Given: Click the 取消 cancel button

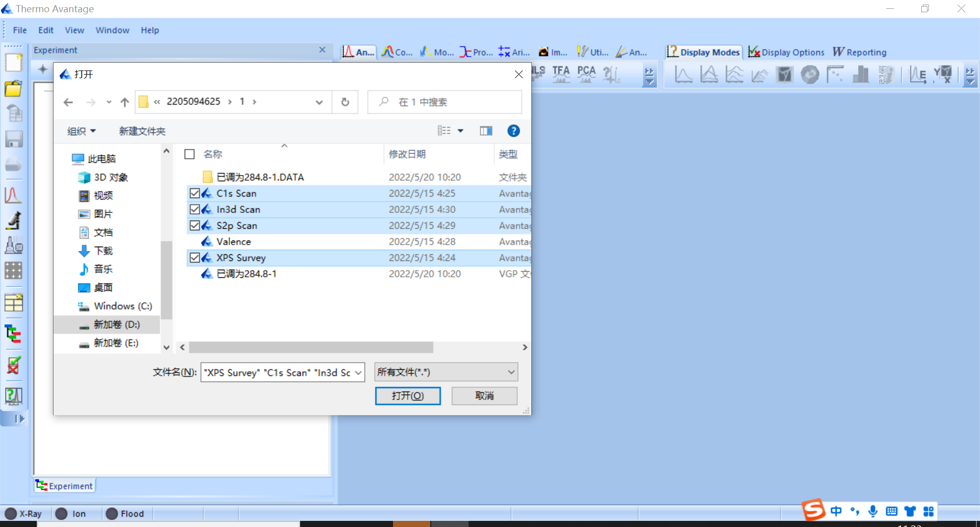Looking at the screenshot, I should 484,396.
